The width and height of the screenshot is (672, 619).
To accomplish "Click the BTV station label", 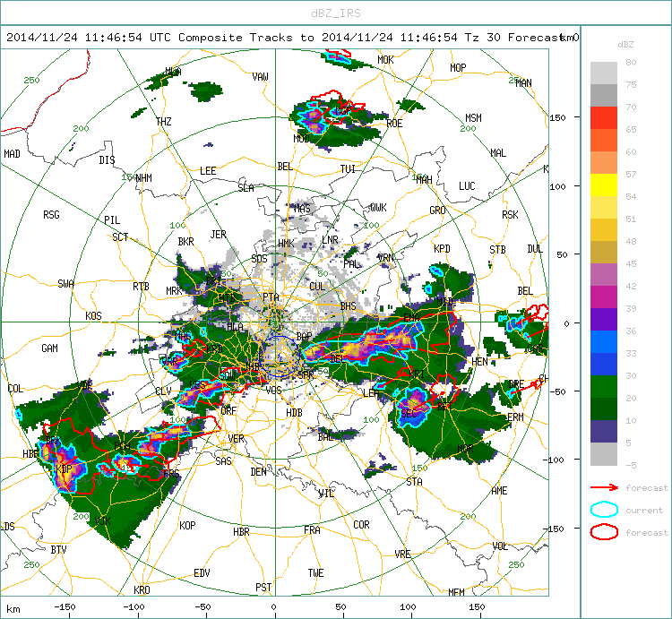I will click(x=59, y=550).
